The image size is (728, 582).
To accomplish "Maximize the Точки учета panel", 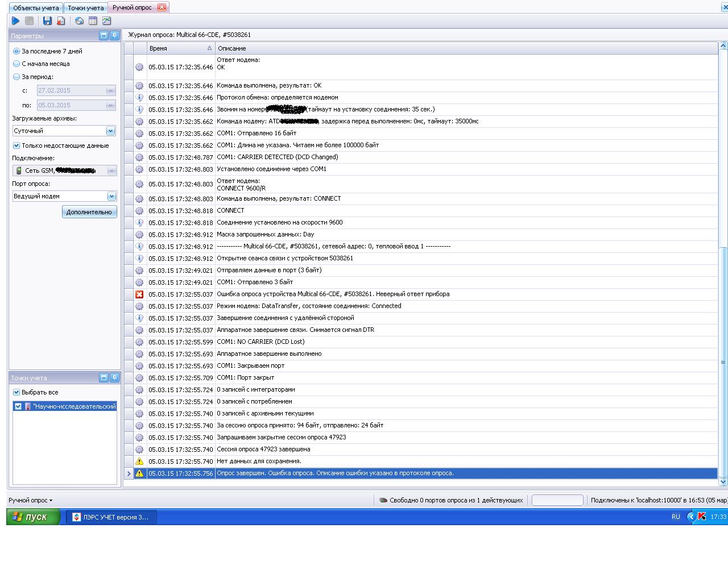I will [x=104, y=377].
